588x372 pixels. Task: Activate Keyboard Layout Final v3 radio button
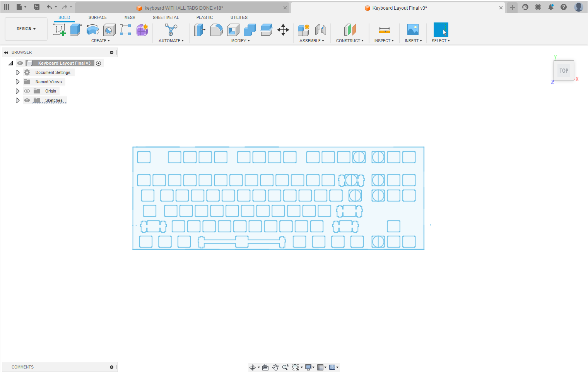[99, 63]
